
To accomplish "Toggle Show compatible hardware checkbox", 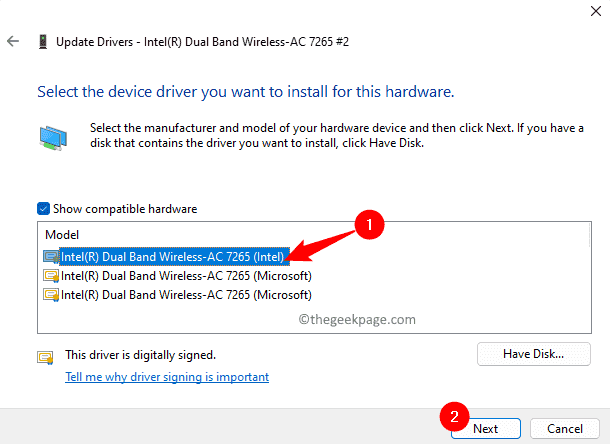I will (x=43, y=209).
